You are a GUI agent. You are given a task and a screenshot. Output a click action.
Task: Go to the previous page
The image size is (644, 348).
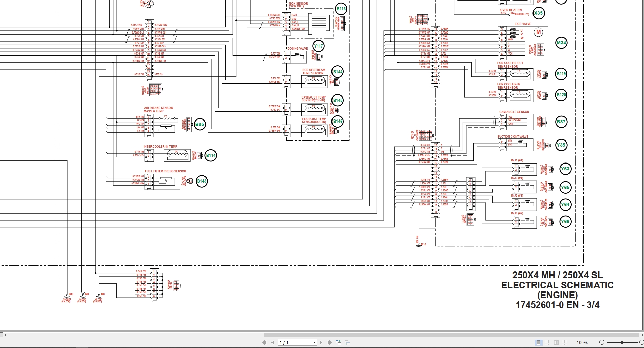tap(273, 342)
